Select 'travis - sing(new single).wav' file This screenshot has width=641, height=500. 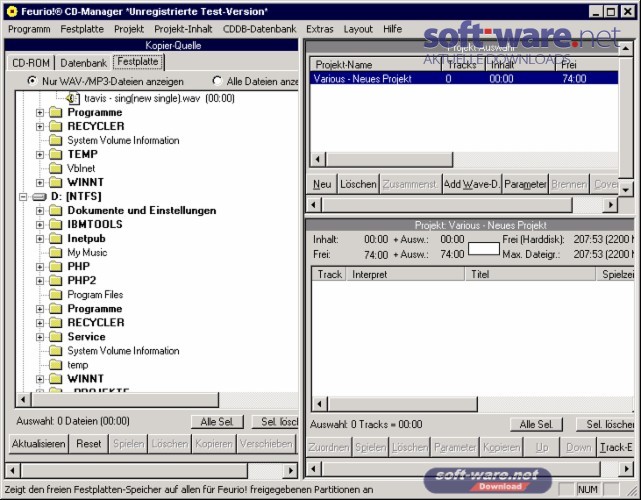click(159, 99)
